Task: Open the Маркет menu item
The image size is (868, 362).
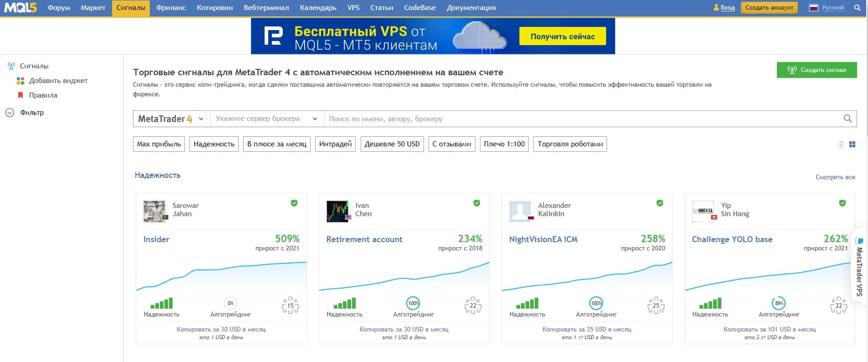Action: (93, 8)
